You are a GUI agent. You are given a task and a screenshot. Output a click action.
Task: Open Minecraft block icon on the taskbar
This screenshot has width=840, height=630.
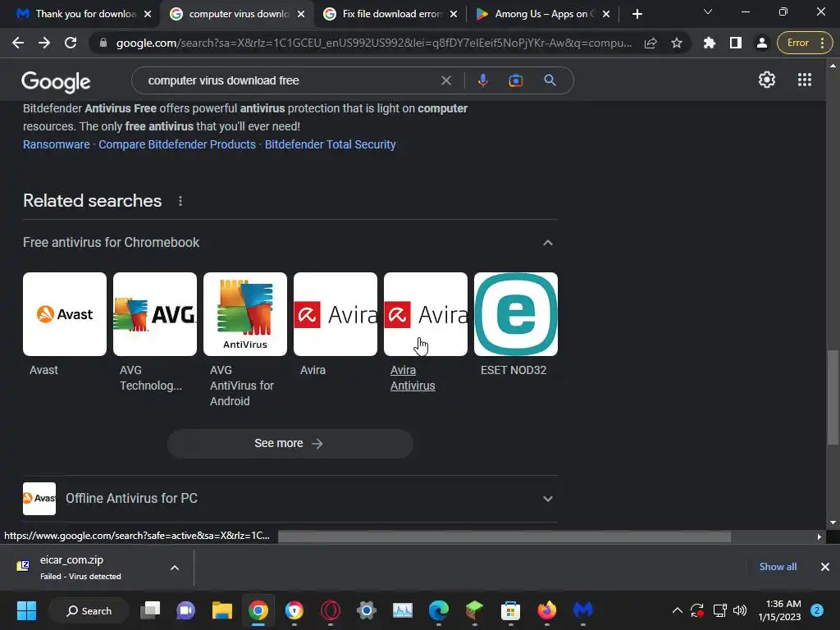click(474, 610)
